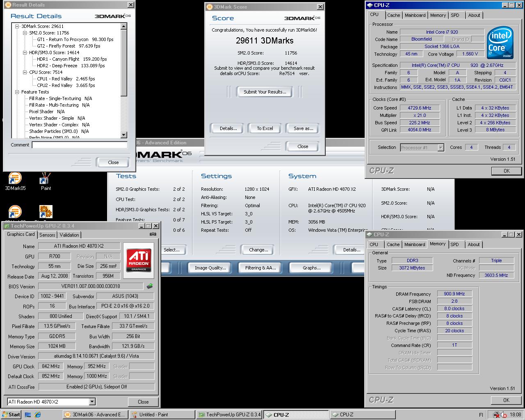Click Result Details scrollbar up arrow
The image size is (525, 420).
[124, 26]
